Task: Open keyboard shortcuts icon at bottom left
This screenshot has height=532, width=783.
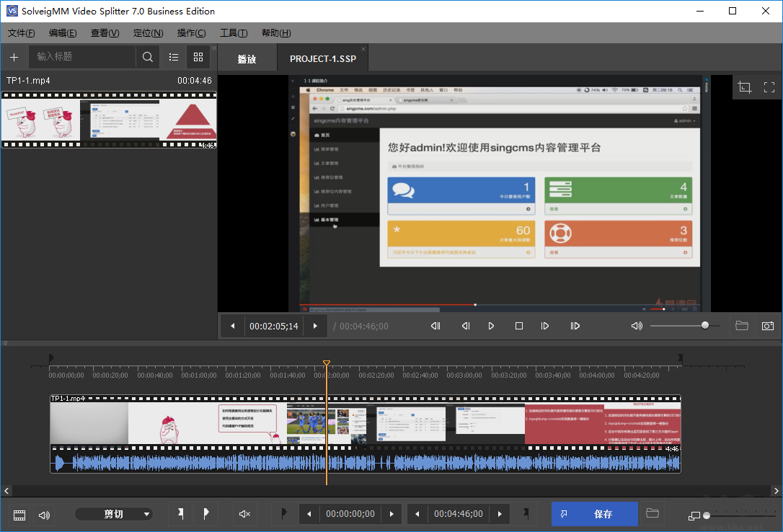Action: pos(19,515)
